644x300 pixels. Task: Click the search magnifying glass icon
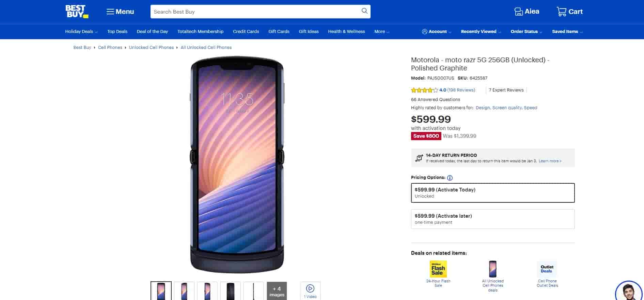point(364,11)
